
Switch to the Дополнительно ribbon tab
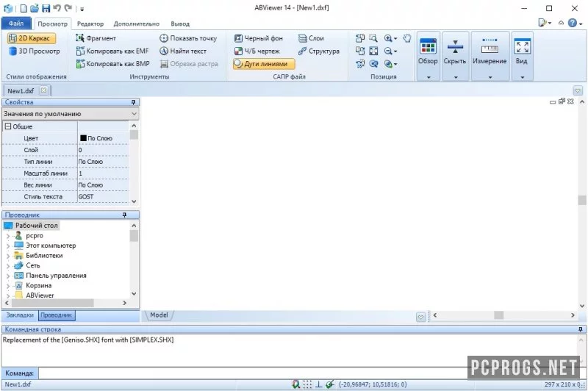pos(137,24)
